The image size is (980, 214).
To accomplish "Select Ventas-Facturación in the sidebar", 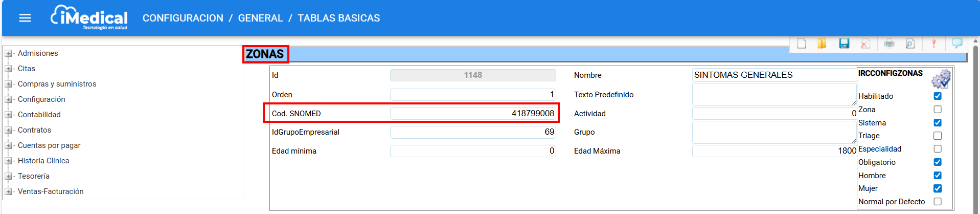I will point(51,191).
